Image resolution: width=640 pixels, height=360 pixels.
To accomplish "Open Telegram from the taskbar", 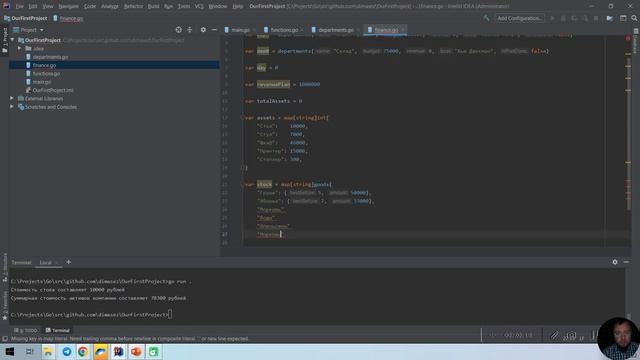I will point(67,351).
